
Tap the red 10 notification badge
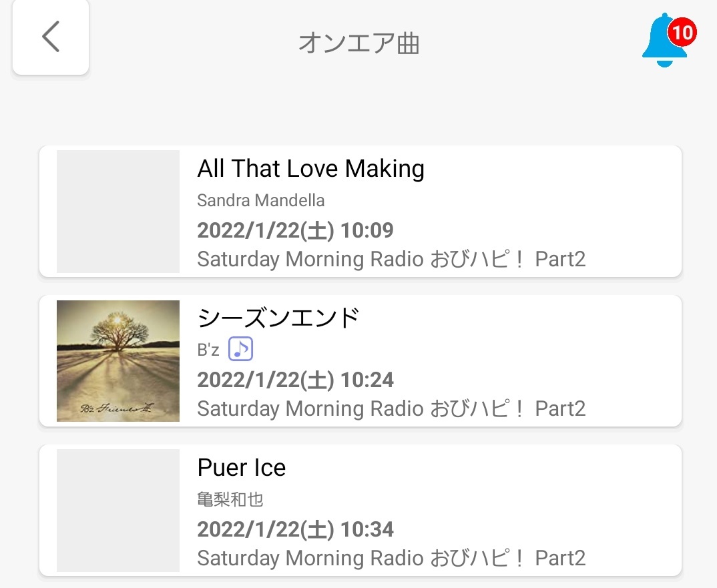pos(682,32)
